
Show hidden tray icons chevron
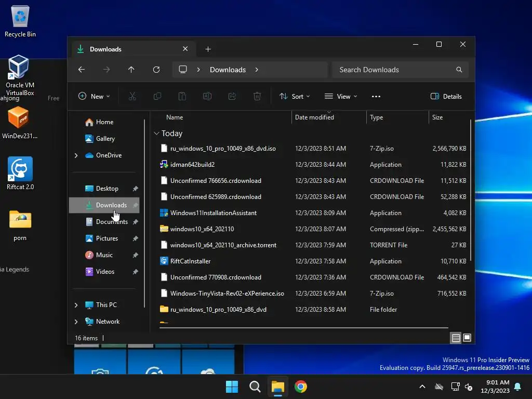coord(422,387)
